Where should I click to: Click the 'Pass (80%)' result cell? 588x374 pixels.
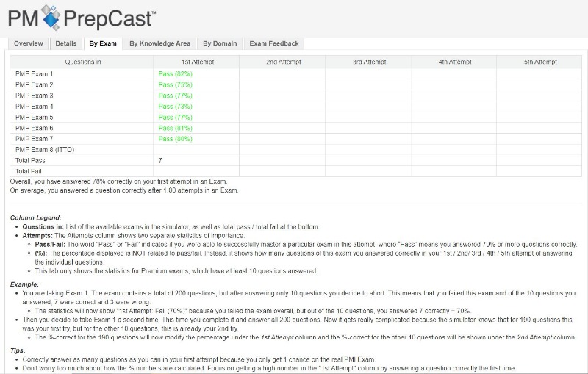click(175, 139)
